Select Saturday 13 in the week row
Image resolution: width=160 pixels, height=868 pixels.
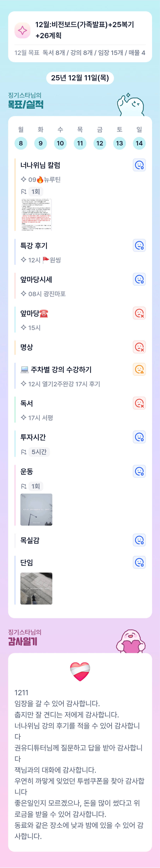120,143
